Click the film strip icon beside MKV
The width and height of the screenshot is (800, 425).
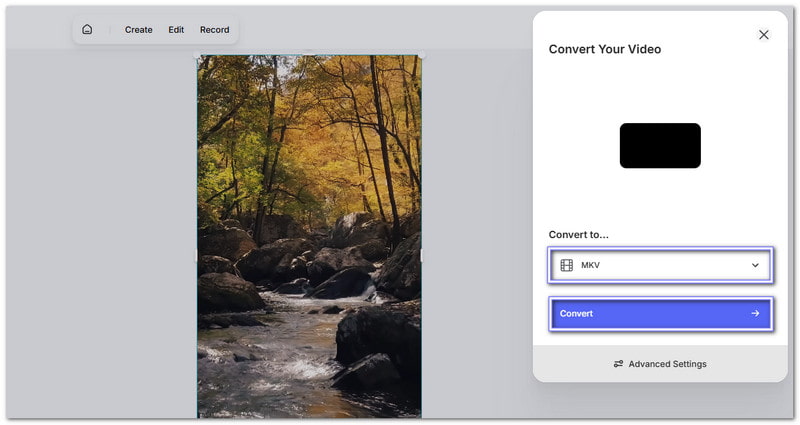coord(567,265)
